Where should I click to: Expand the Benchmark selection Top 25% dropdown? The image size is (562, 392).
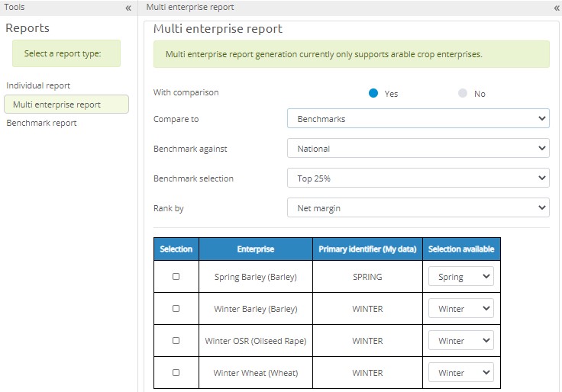click(418, 178)
